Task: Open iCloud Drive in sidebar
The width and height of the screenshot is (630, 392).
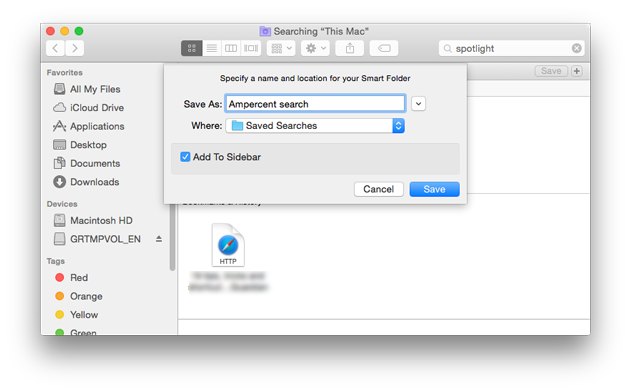Action: [x=89, y=108]
